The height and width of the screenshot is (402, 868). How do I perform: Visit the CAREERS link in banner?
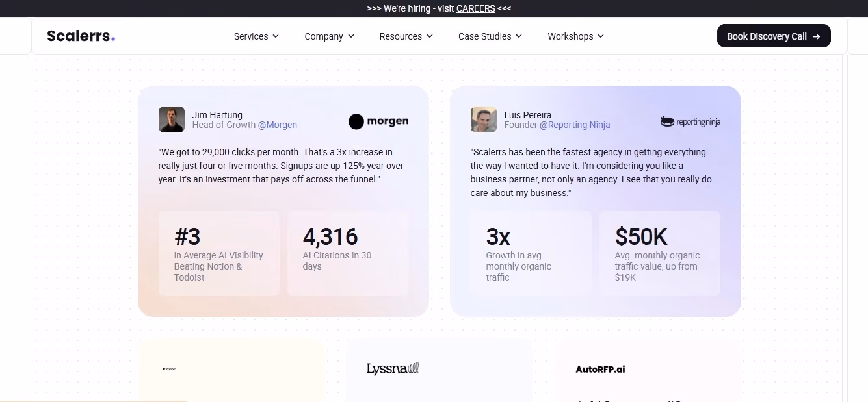pos(476,8)
